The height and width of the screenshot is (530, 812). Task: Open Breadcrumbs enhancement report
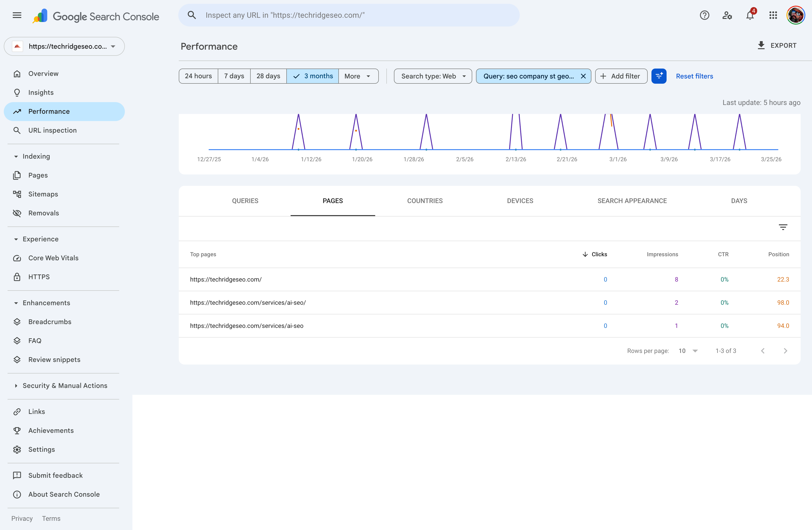pyautogui.click(x=64, y=322)
